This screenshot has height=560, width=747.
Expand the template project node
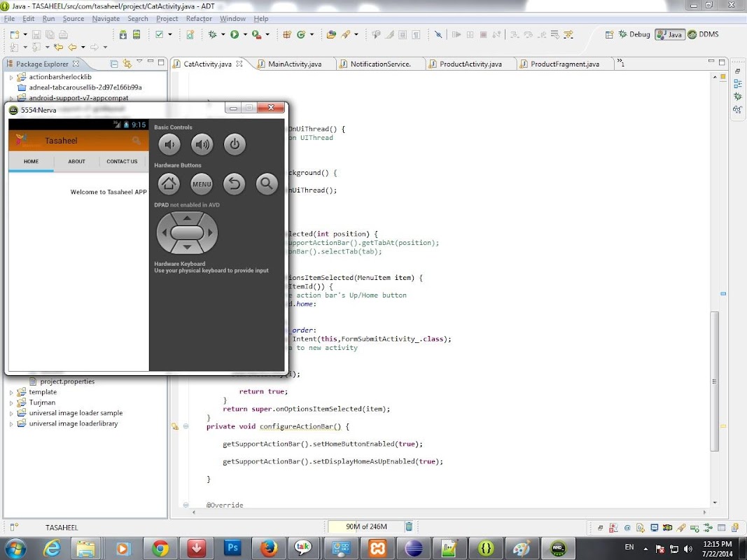11,393
